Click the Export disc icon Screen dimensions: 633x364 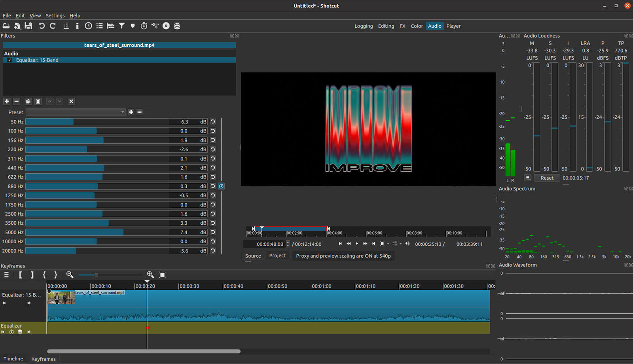coord(166,26)
